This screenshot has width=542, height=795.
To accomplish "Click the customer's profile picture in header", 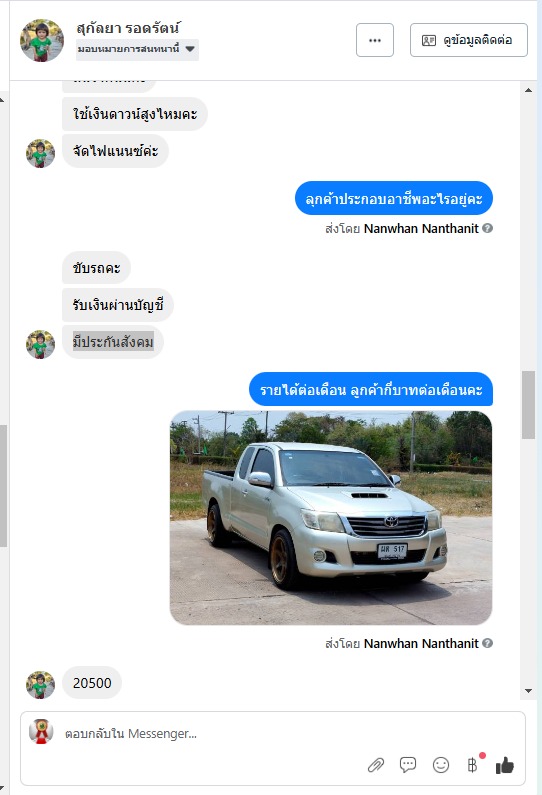I will coord(42,41).
